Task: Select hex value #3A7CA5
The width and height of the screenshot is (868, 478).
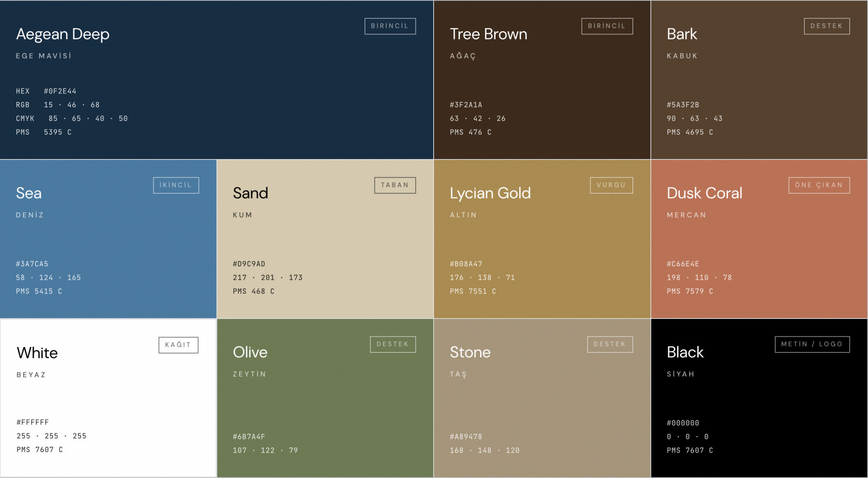Action: (x=32, y=264)
